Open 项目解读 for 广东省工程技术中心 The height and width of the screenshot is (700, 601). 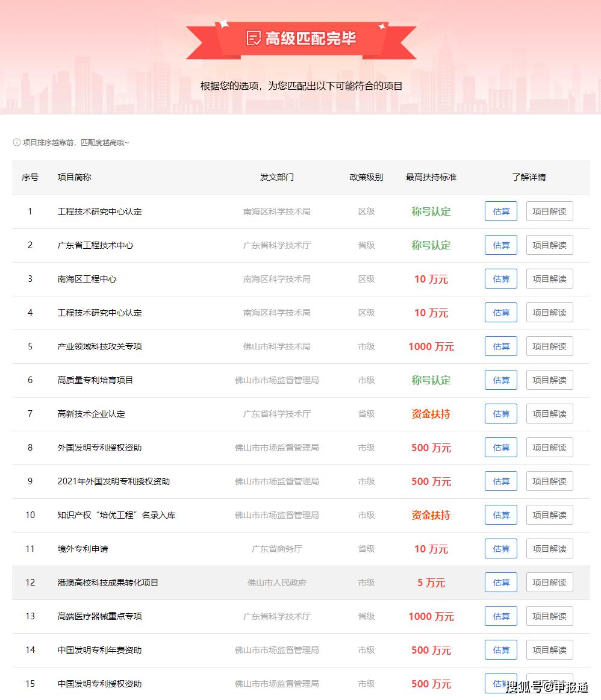point(549,245)
